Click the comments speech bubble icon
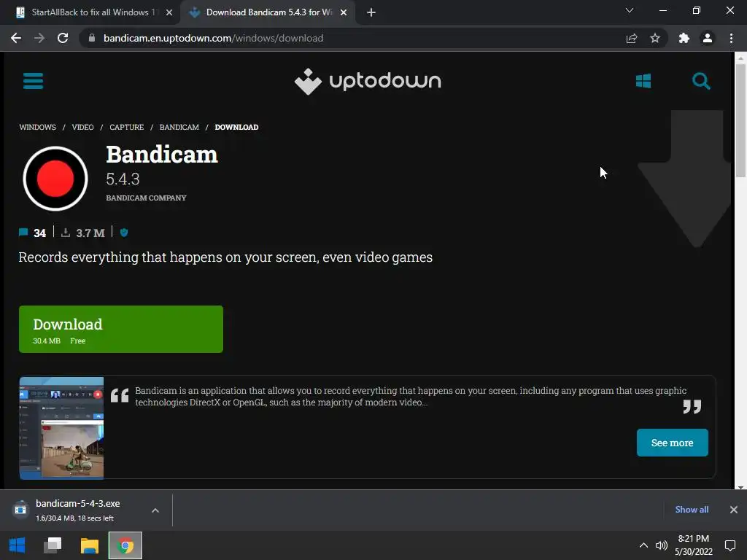 pyautogui.click(x=23, y=233)
